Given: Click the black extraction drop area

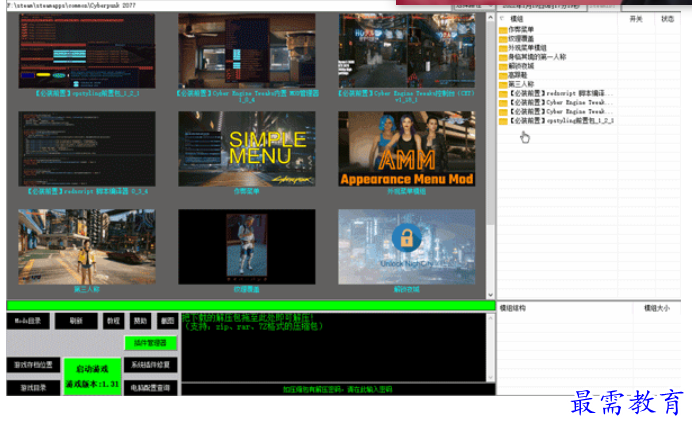Looking at the screenshot, I should [334, 347].
